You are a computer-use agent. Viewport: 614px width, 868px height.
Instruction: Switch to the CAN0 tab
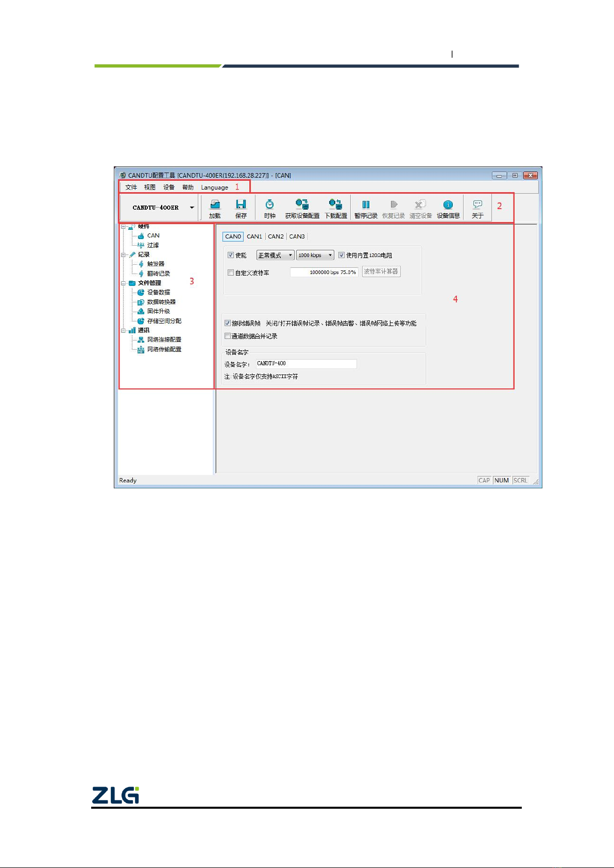coord(233,236)
